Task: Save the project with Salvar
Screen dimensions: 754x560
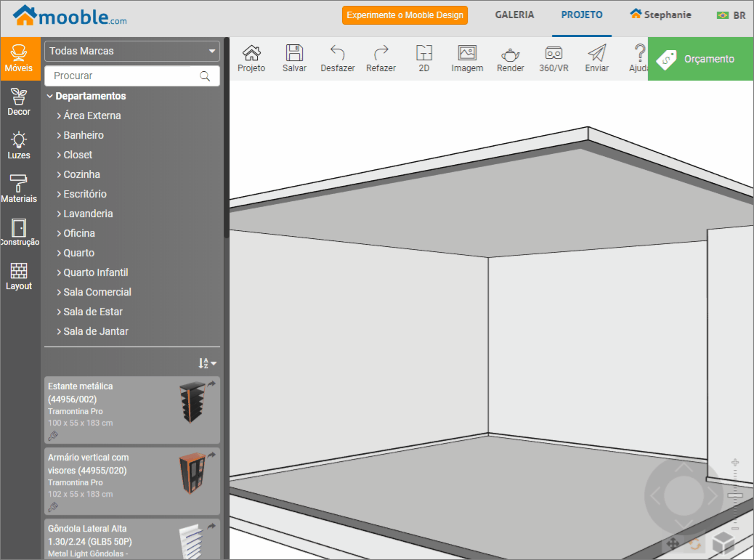Action: click(294, 59)
